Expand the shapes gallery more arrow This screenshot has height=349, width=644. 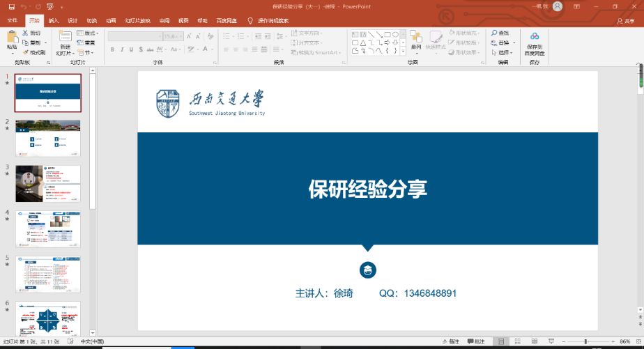(x=404, y=51)
